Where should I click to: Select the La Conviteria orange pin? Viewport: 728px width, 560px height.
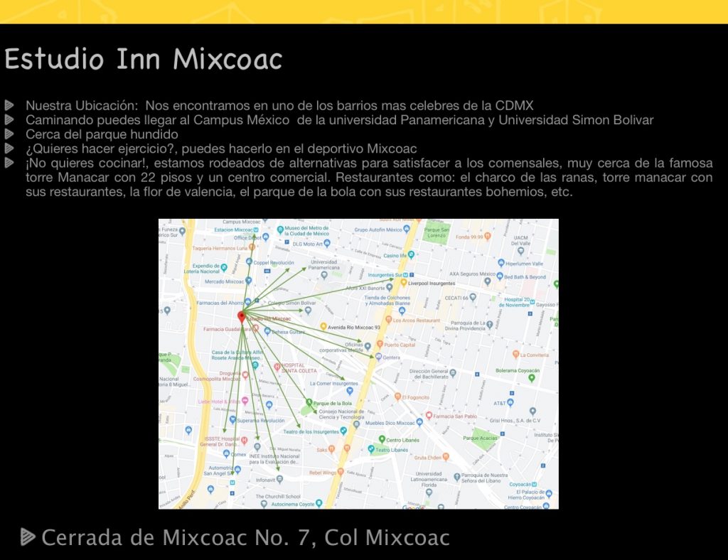(x=515, y=355)
